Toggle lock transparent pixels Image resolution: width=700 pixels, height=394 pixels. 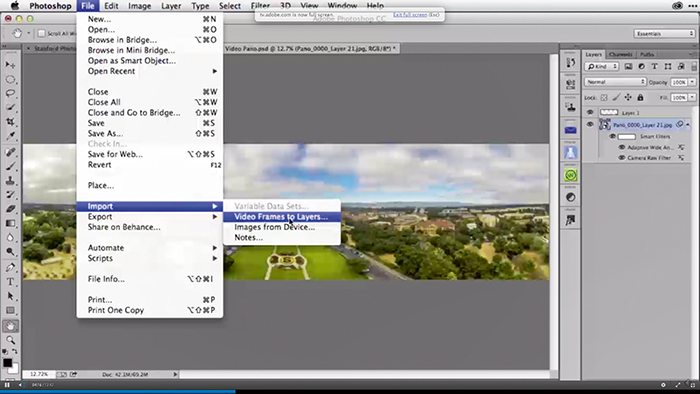coord(604,97)
